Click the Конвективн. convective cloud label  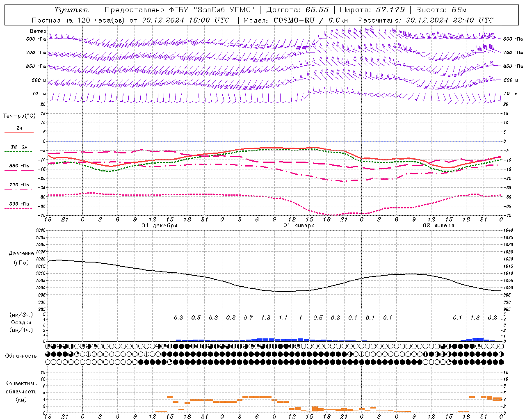21,383
